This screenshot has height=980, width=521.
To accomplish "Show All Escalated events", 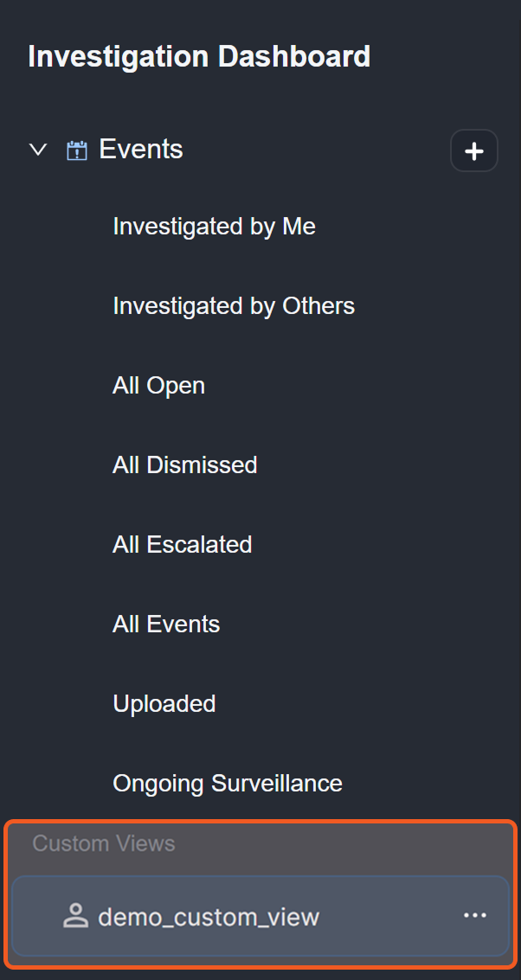I will tap(182, 545).
